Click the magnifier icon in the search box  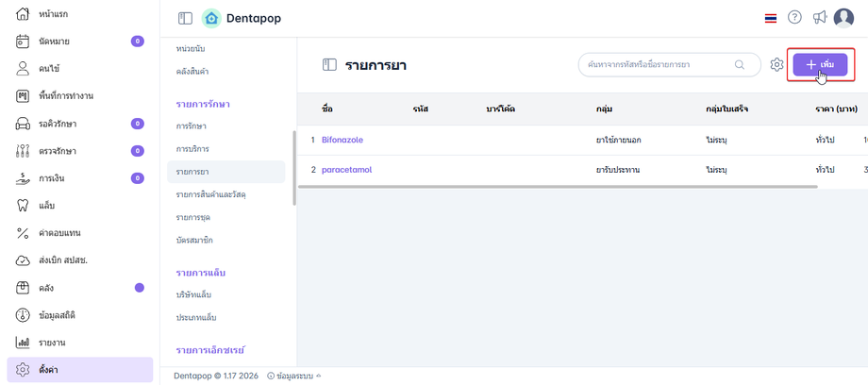[x=739, y=64]
